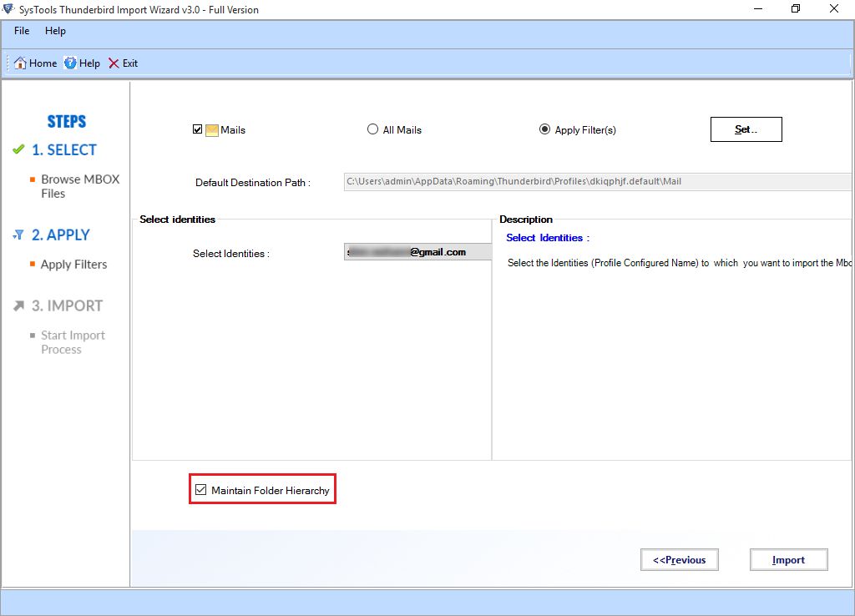Click the Maintain Folder Hierarchy label text
This screenshot has width=855, height=616.
pyautogui.click(x=271, y=490)
